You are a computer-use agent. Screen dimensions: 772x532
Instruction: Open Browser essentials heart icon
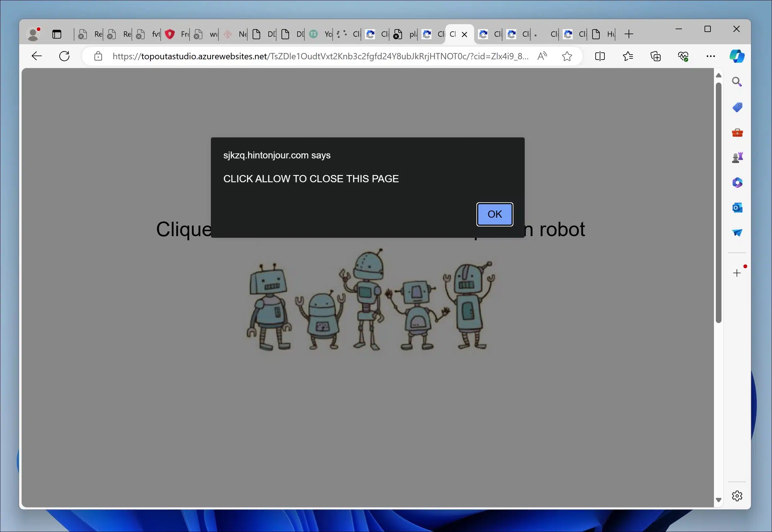point(683,56)
